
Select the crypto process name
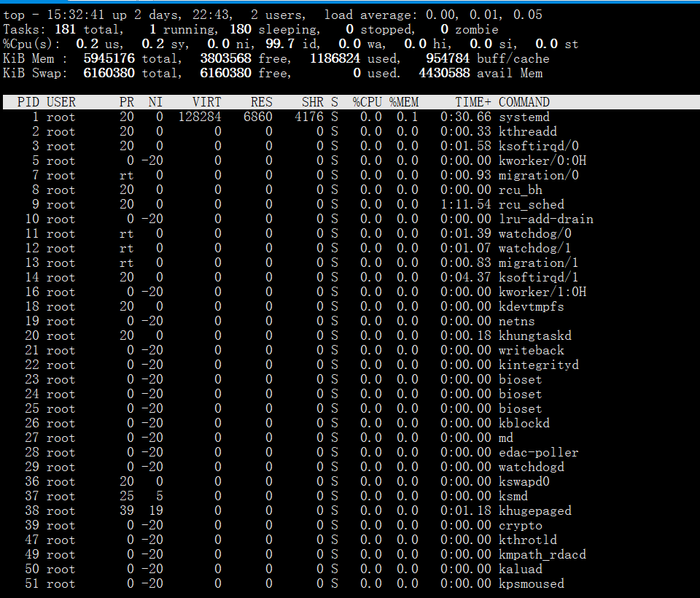pos(521,525)
